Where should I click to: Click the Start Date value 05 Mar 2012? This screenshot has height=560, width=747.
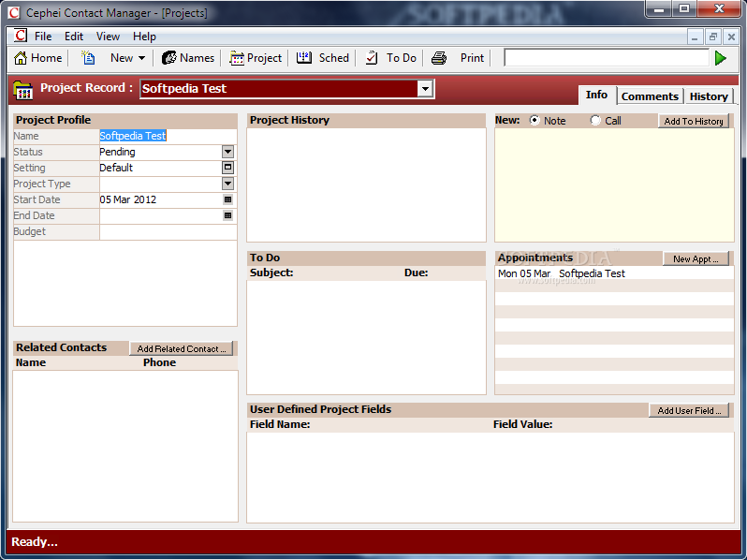coord(127,199)
